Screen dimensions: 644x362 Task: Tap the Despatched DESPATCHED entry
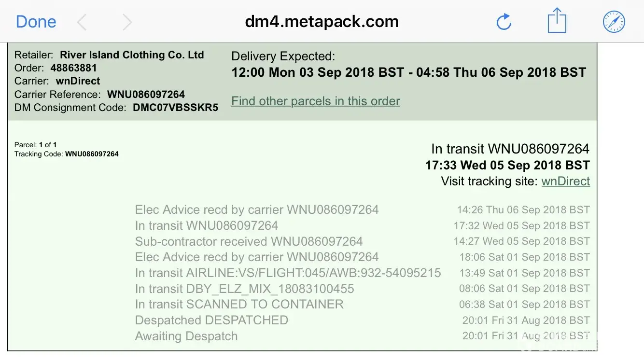[211, 320]
